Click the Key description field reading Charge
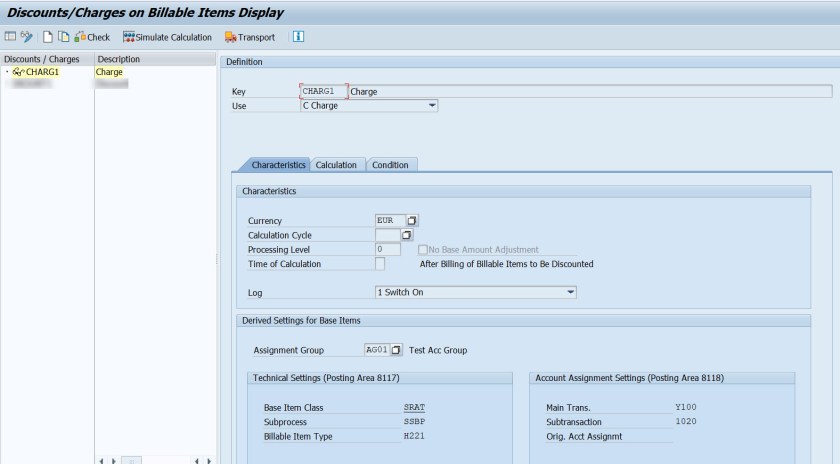The width and height of the screenshot is (840, 464). tap(590, 92)
